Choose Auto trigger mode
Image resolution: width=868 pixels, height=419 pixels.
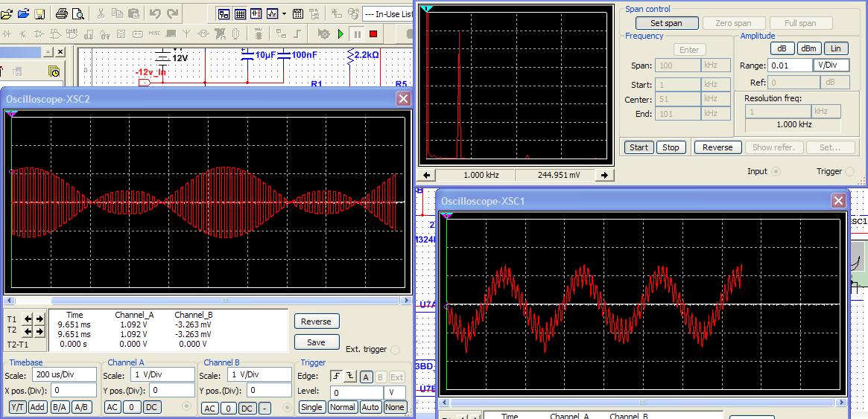coord(370,407)
